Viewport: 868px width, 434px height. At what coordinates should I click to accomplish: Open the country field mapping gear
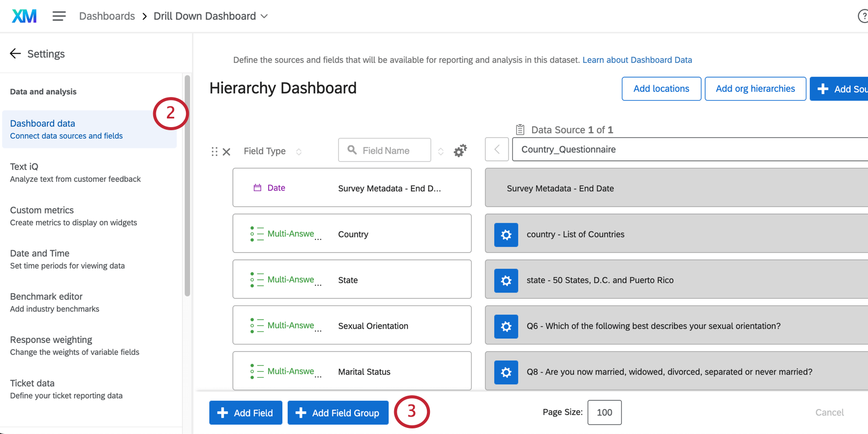click(x=506, y=234)
